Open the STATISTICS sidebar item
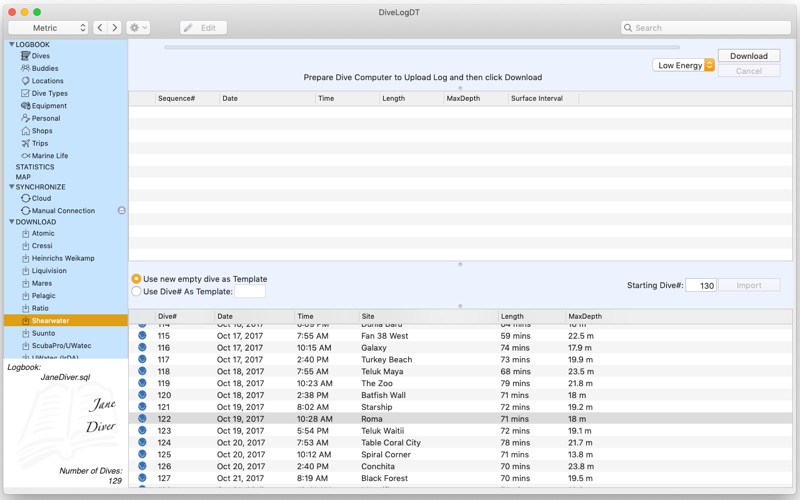This screenshot has height=500, width=800. click(x=35, y=167)
